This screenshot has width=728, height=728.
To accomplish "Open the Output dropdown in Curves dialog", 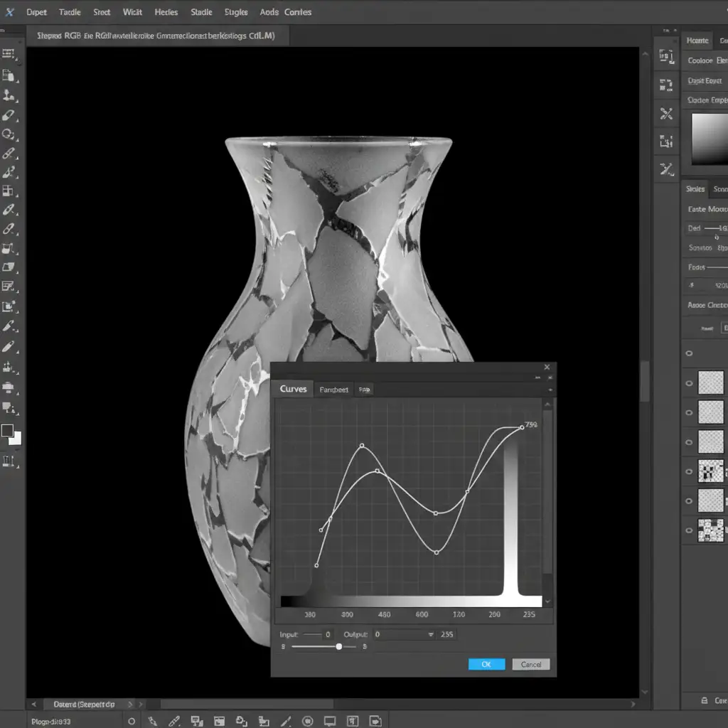I will pyautogui.click(x=430, y=634).
